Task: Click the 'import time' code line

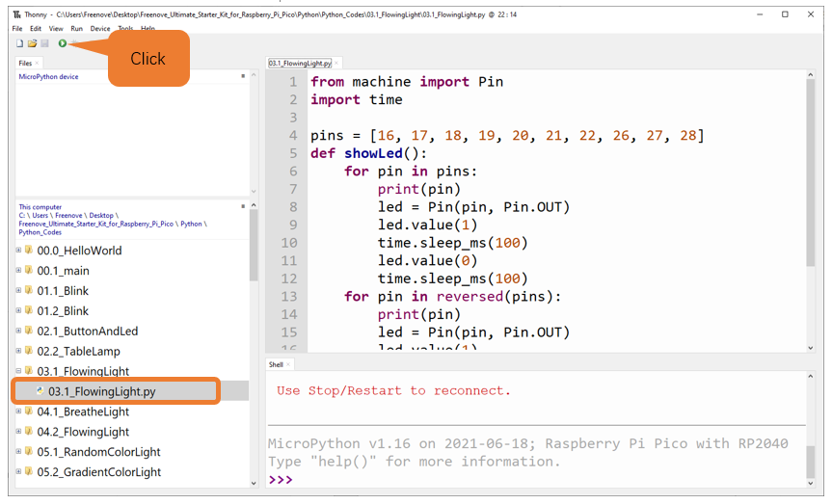Action: coord(357,99)
